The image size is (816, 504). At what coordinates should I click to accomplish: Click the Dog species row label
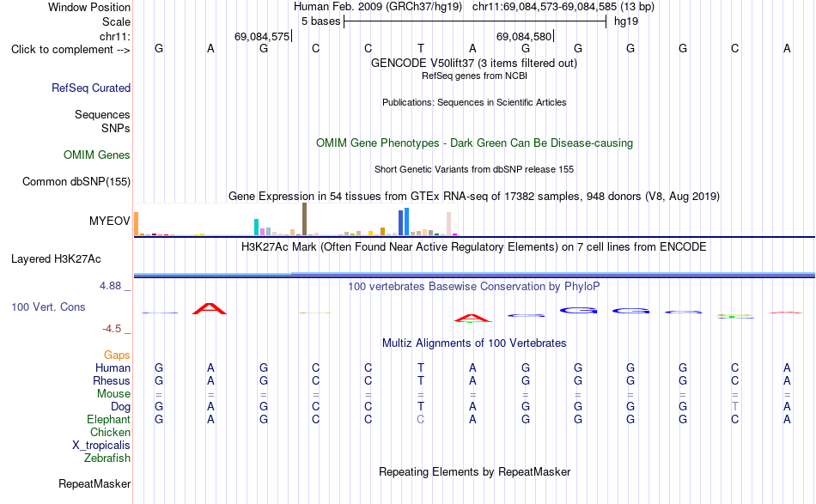click(x=121, y=407)
